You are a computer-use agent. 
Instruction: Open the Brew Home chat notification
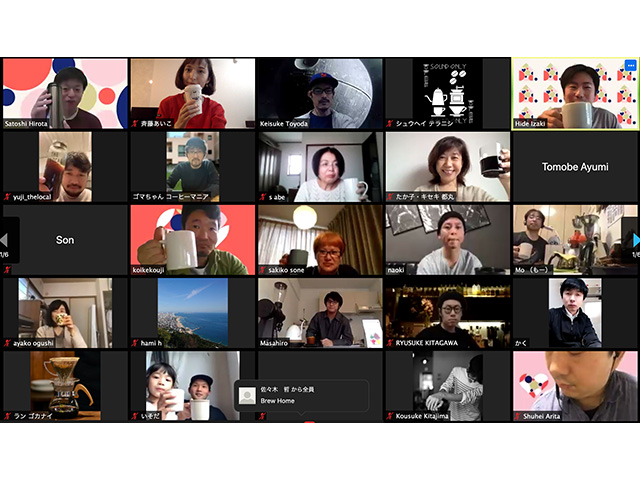click(x=300, y=395)
